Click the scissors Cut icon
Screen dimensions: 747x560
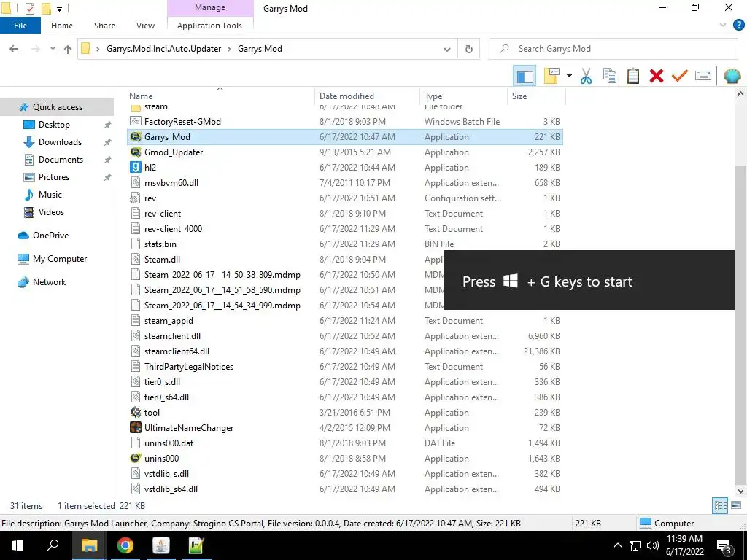[586, 76]
